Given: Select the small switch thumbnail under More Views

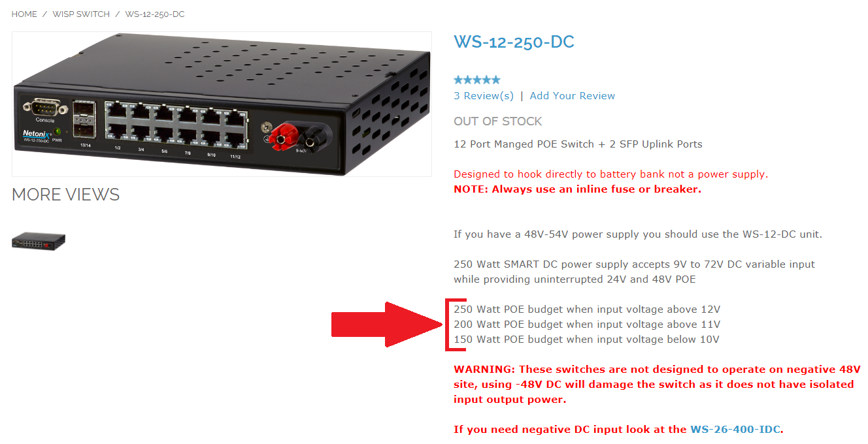Looking at the screenshot, I should coord(39,241).
